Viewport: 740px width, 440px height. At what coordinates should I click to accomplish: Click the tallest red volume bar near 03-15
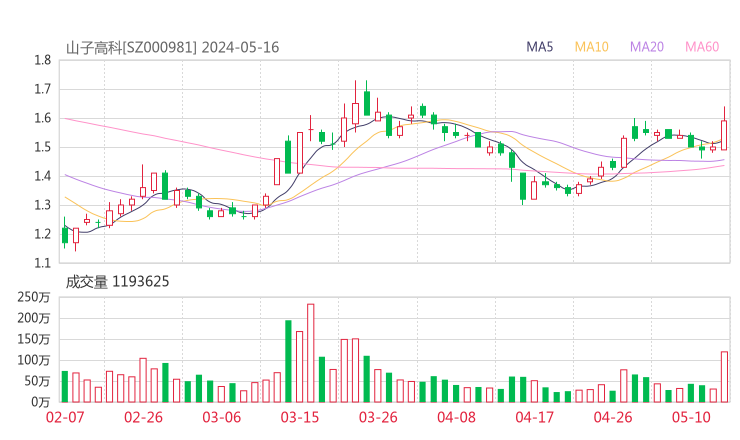pyautogui.click(x=311, y=353)
